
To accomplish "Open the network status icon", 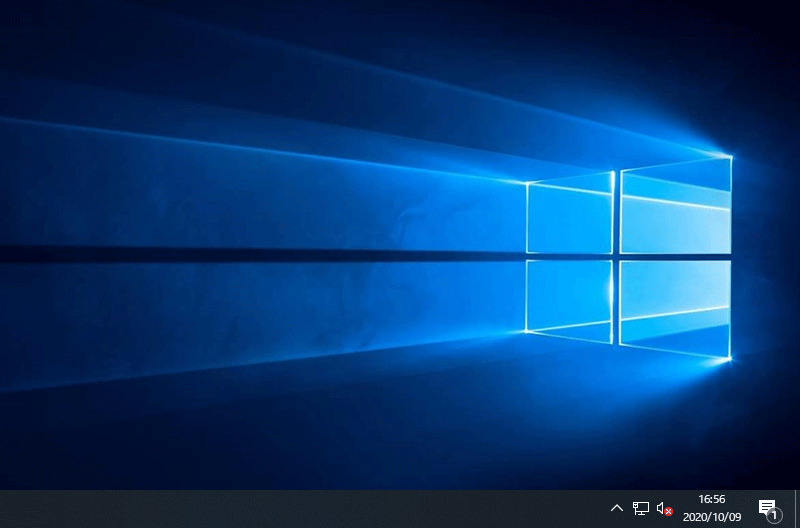I will point(641,509).
